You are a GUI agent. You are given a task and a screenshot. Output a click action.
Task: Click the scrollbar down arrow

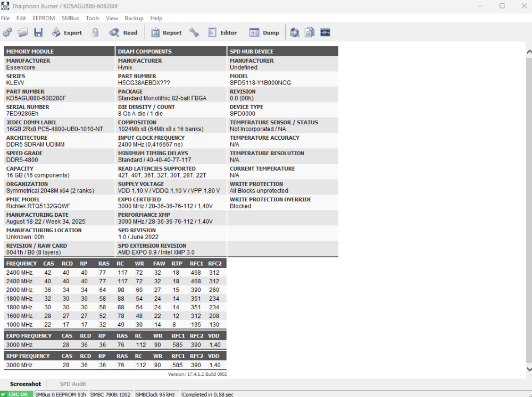click(528, 369)
